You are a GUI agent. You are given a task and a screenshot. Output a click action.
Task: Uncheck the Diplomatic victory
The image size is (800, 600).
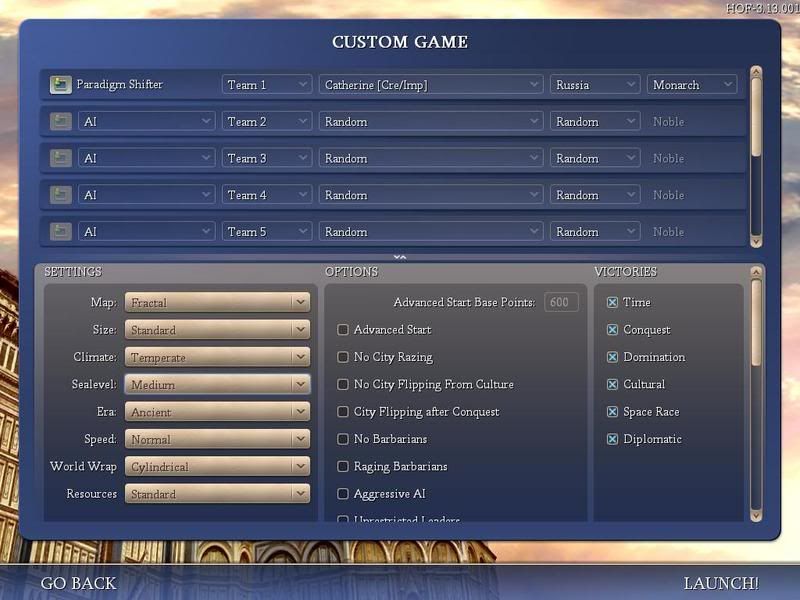coord(612,439)
